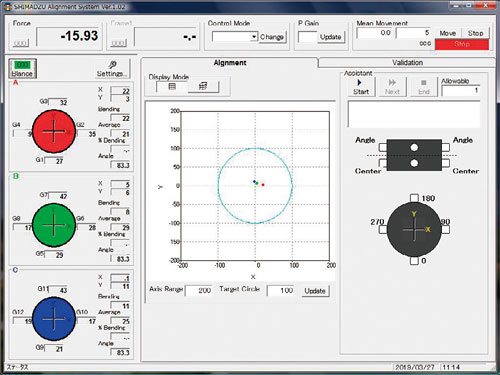This screenshot has width=500, height=375.
Task: Click the Next step button in Assistant
Action: [392, 87]
